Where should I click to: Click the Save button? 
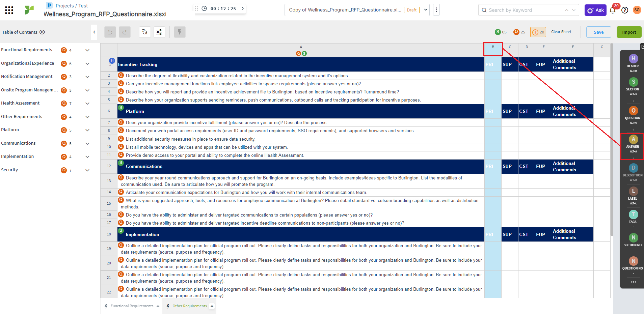click(x=598, y=32)
